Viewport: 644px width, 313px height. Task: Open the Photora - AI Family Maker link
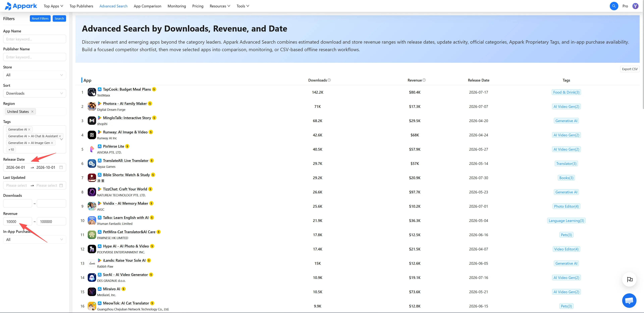(125, 103)
